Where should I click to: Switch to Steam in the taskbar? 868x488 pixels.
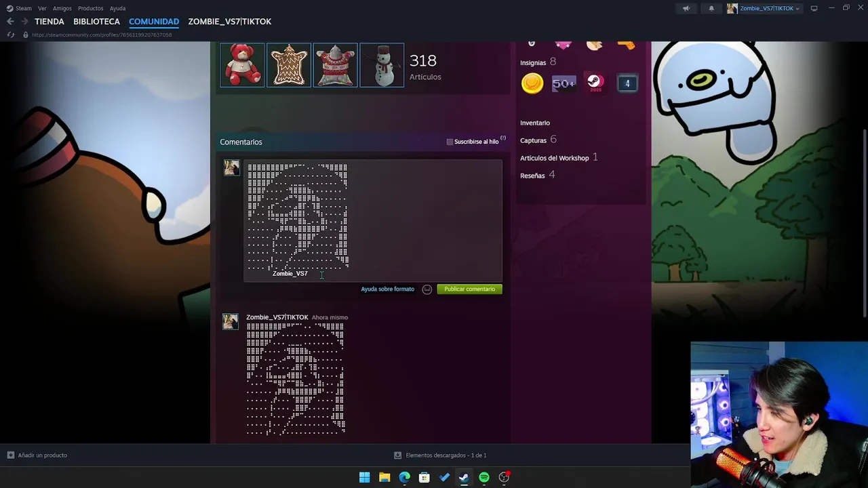pyautogui.click(x=464, y=478)
